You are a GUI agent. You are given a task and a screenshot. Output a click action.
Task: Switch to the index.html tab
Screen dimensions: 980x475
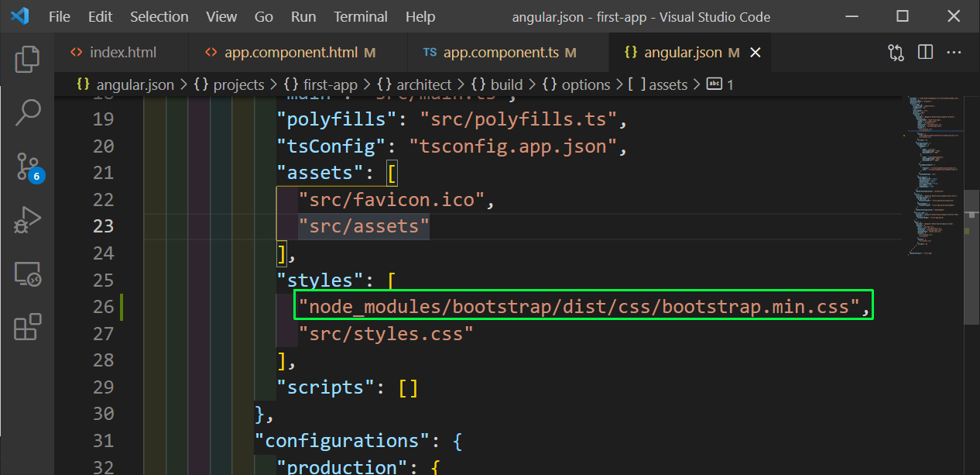(122, 53)
